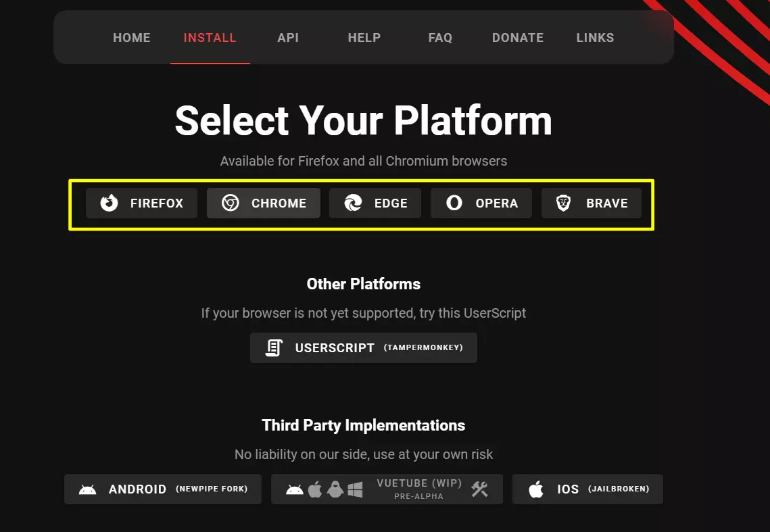This screenshot has height=532, width=770.
Task: Click the Opera logo icon
Action: click(454, 203)
